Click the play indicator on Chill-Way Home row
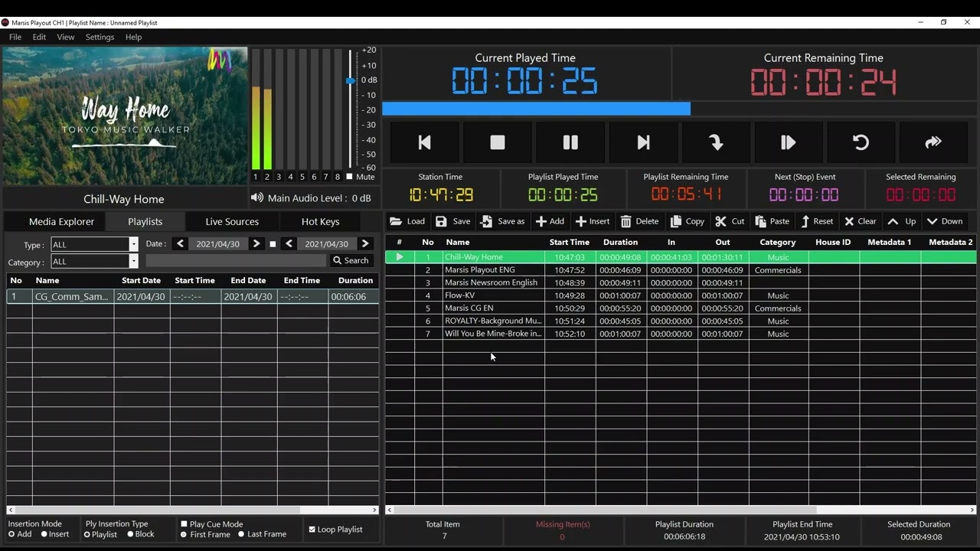This screenshot has width=980, height=551. tap(399, 257)
